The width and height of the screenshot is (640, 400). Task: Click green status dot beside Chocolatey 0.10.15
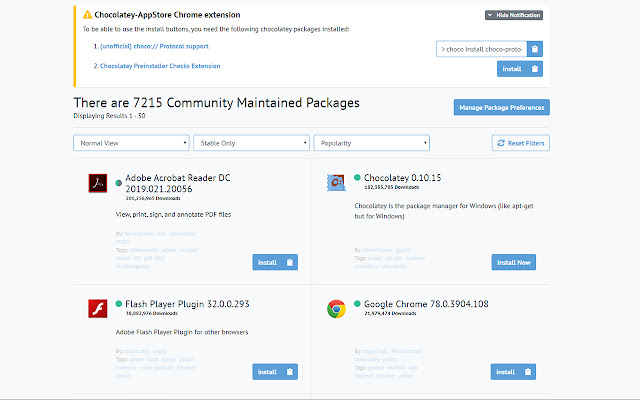point(357,178)
